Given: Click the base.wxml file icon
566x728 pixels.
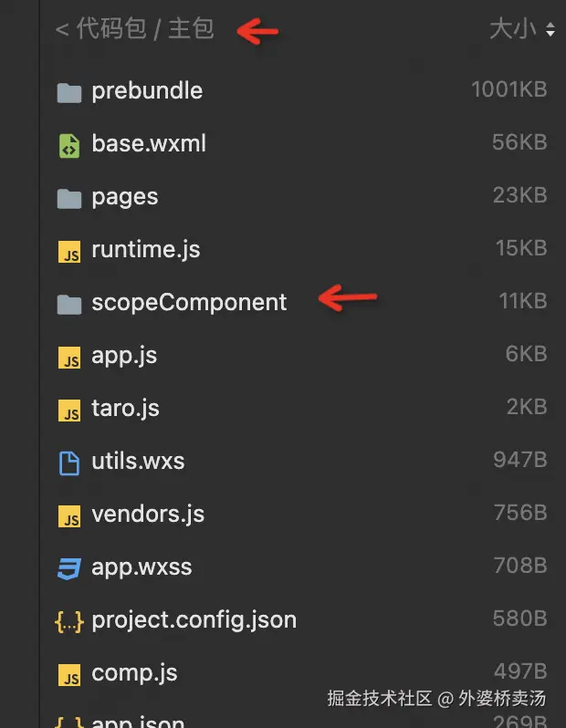Looking at the screenshot, I should click(69, 145).
